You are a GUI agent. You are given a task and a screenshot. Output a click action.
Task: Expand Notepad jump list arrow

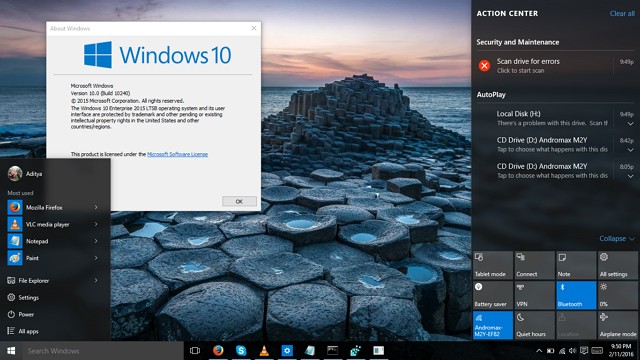pos(96,241)
